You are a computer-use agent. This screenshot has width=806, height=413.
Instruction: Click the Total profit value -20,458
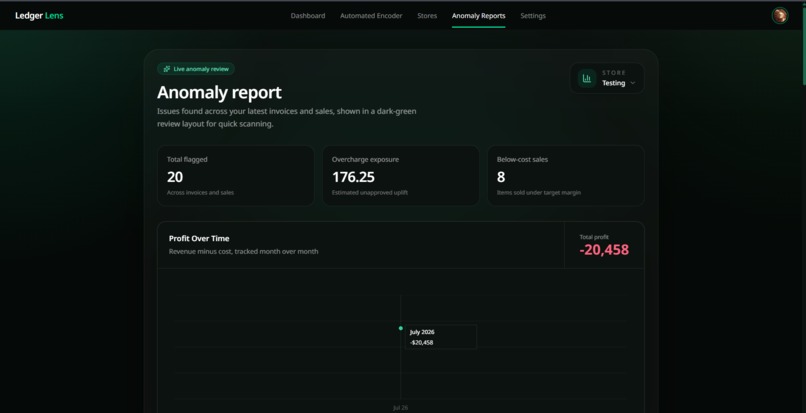pos(604,250)
